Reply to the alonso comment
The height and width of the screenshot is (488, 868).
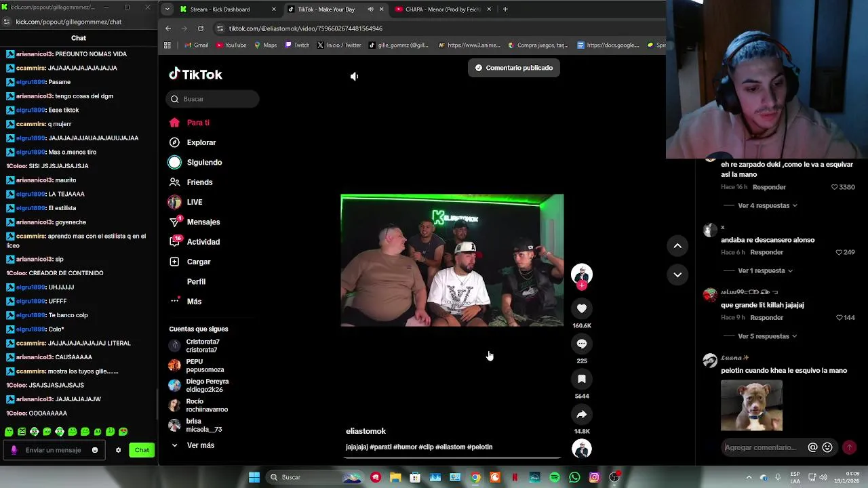pyautogui.click(x=767, y=252)
